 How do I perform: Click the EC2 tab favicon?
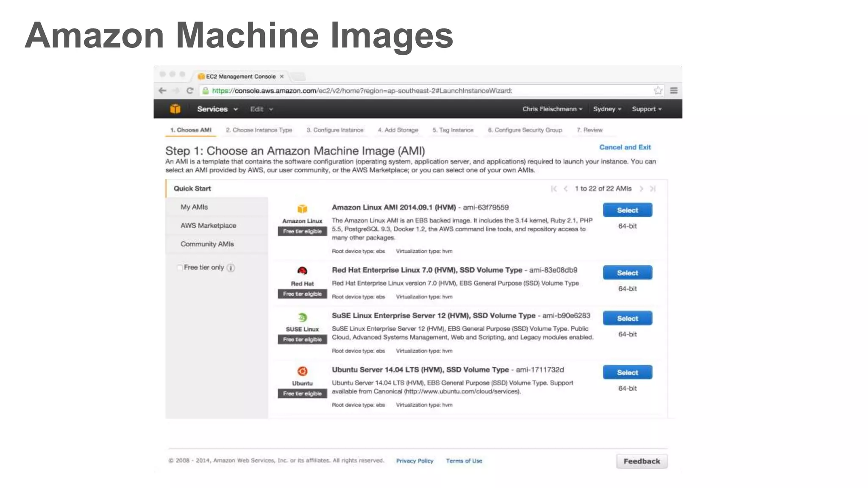(x=201, y=77)
